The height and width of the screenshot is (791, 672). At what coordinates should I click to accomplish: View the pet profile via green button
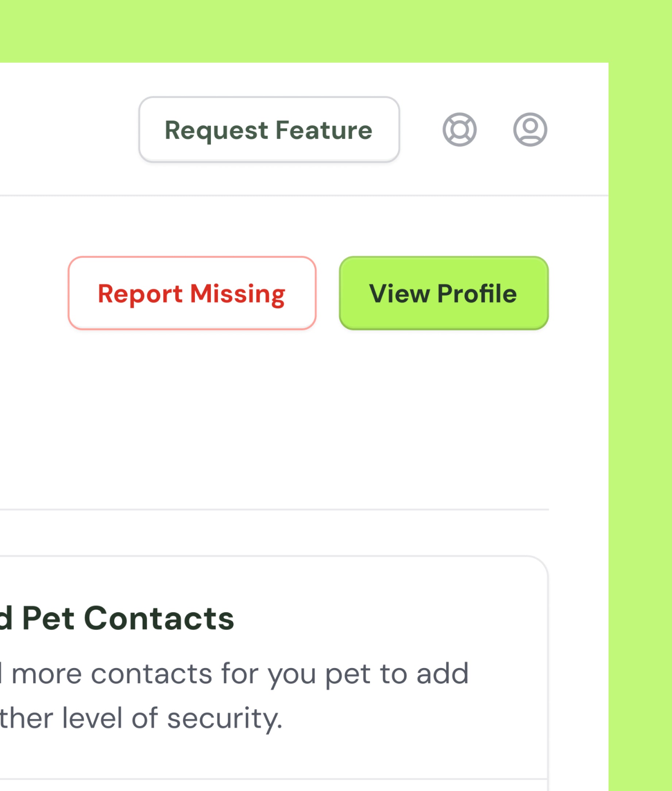click(x=443, y=293)
